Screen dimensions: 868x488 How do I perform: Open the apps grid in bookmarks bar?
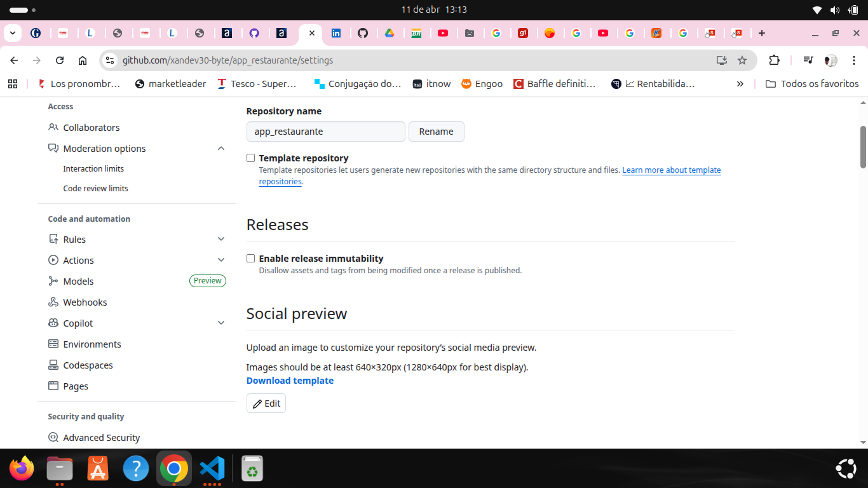pyautogui.click(x=13, y=84)
